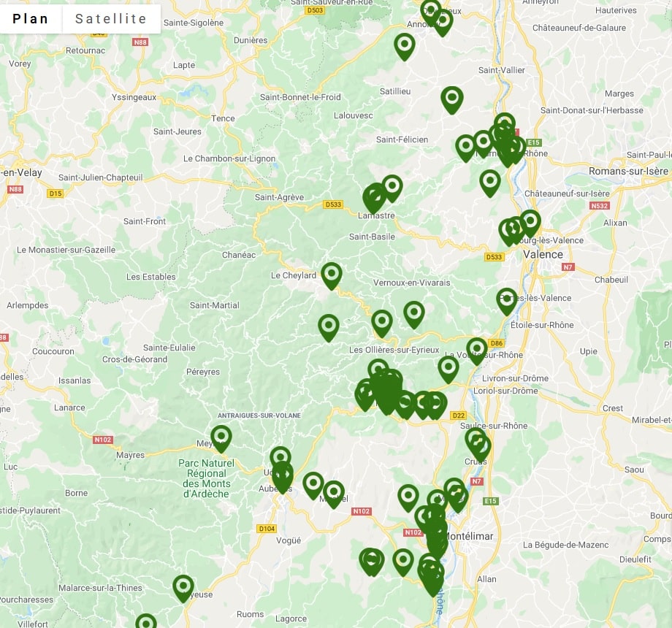The image size is (672, 628).
Task: Click the marker west of La Voulte pin
Action: pos(448,368)
